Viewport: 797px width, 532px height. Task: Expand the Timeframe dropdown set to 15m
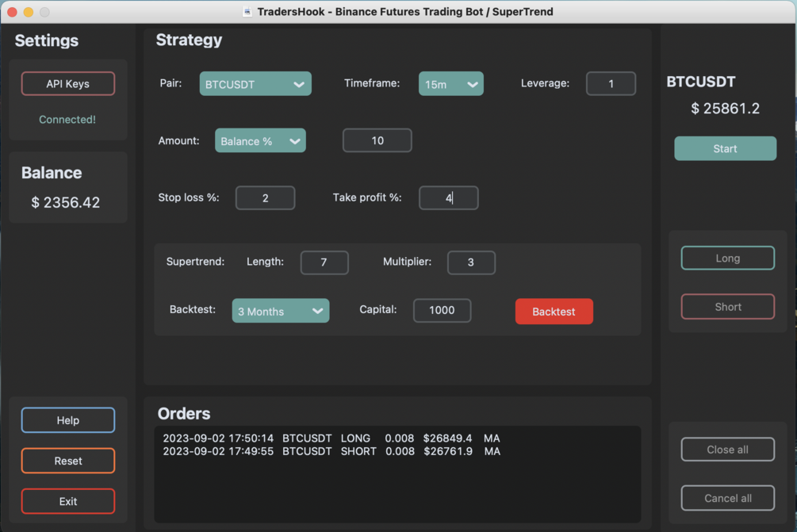pyautogui.click(x=451, y=84)
